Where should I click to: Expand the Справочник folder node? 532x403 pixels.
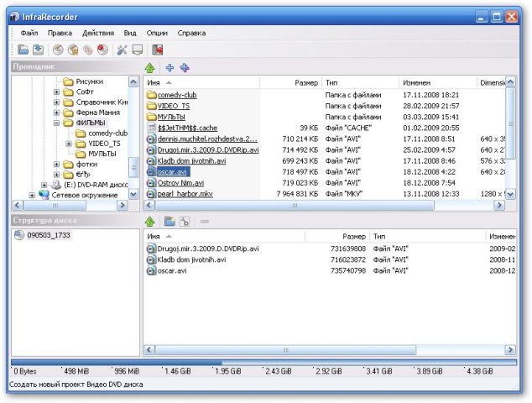click(x=57, y=102)
